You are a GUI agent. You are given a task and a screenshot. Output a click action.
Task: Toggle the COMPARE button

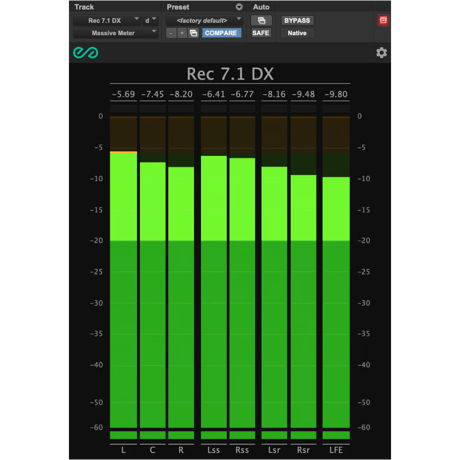click(x=221, y=33)
